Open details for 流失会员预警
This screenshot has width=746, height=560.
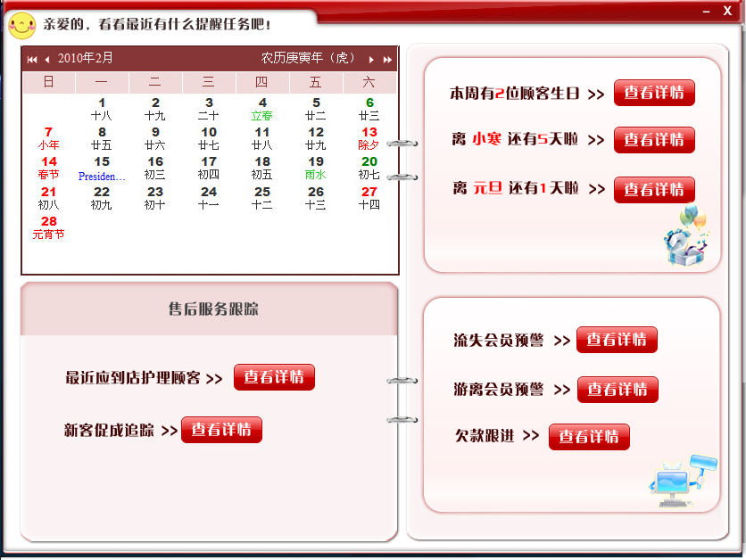click(x=617, y=341)
